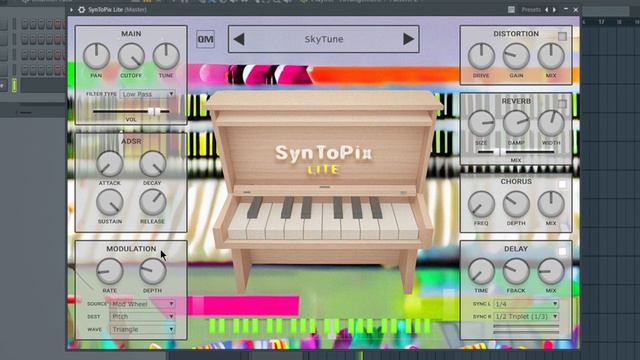The width and height of the screenshot is (640, 360).
Task: Click the Chorus DEPTH knob
Action: pos(516,204)
